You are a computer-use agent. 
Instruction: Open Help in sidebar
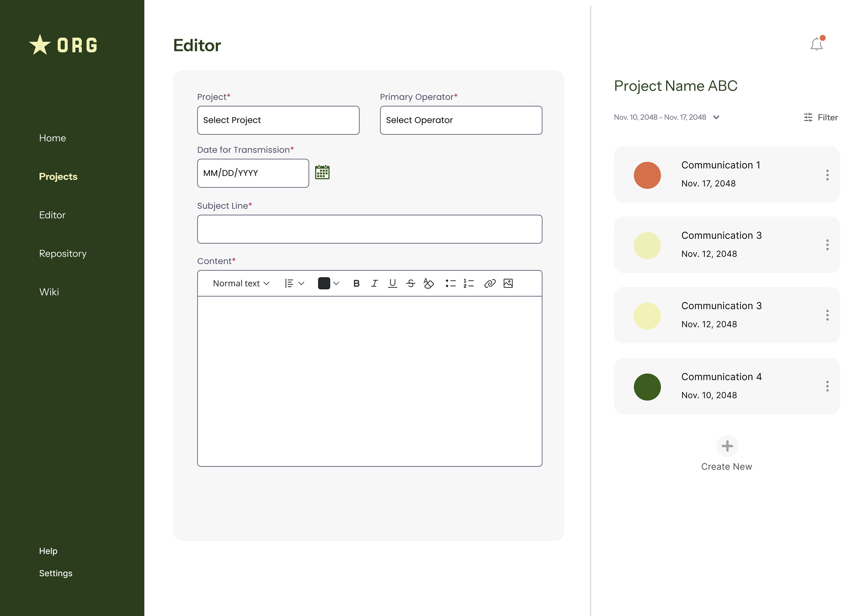pos(48,551)
